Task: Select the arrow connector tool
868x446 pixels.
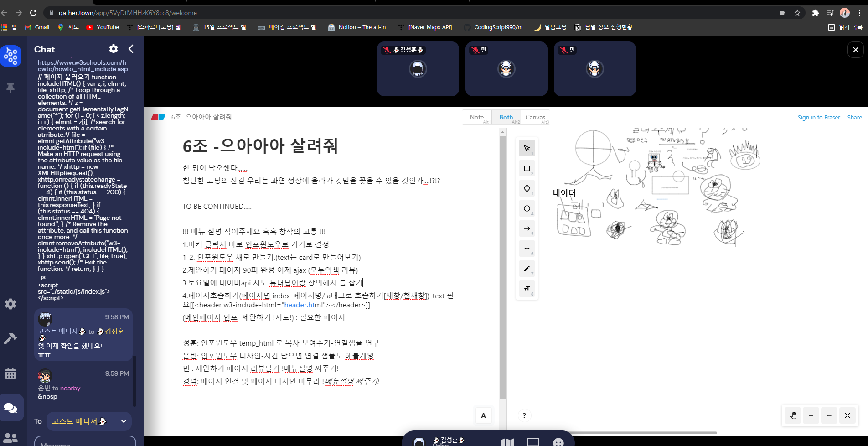Action: pos(527,228)
